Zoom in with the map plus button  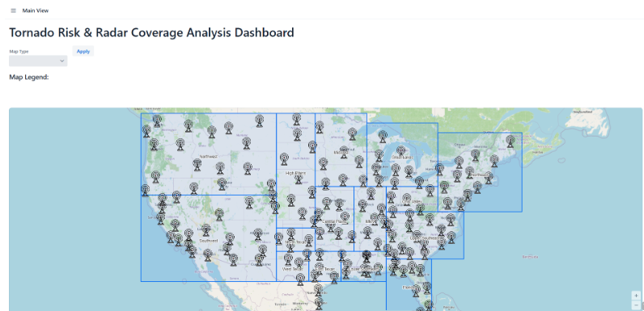[x=636, y=296]
